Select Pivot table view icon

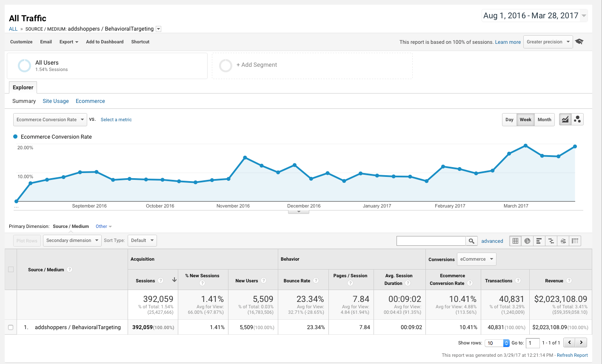pos(575,241)
